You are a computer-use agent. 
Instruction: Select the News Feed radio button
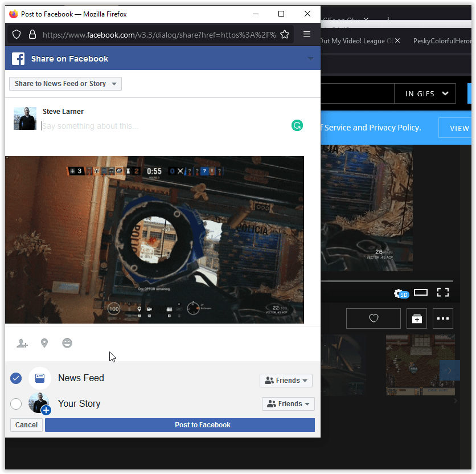click(x=16, y=378)
